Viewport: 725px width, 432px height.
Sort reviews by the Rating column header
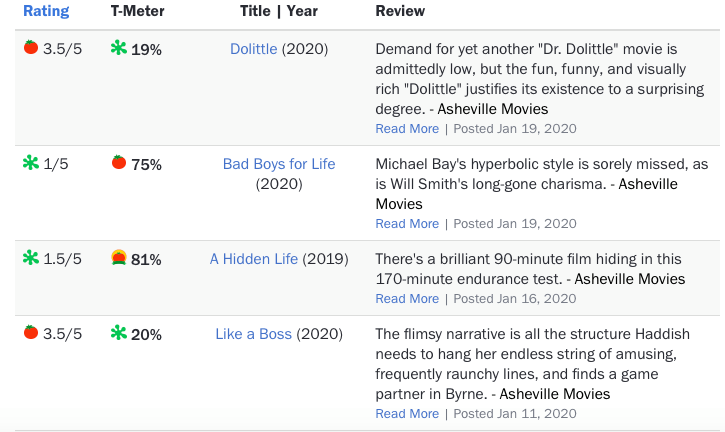click(46, 11)
